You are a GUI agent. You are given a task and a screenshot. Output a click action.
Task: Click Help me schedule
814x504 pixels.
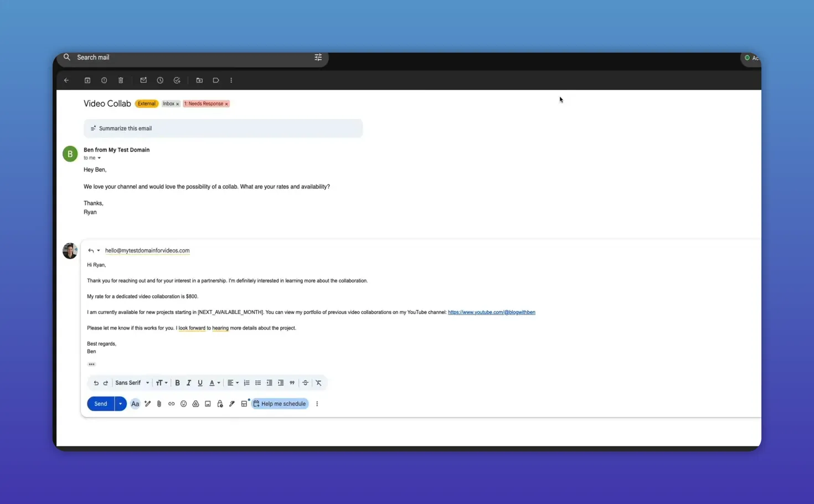pyautogui.click(x=280, y=404)
